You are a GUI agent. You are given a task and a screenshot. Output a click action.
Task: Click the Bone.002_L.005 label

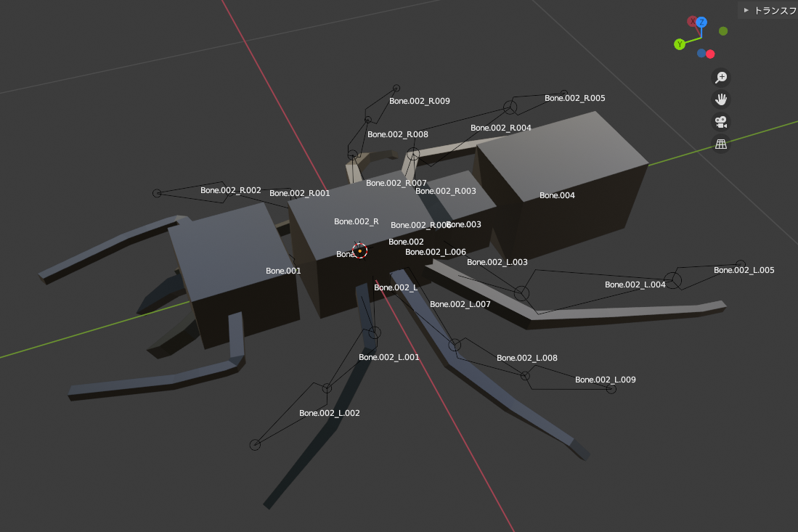click(744, 270)
